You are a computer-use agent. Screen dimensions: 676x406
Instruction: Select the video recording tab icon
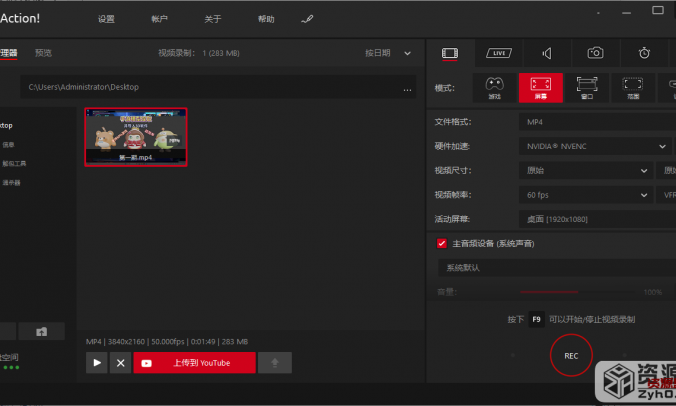tap(450, 53)
